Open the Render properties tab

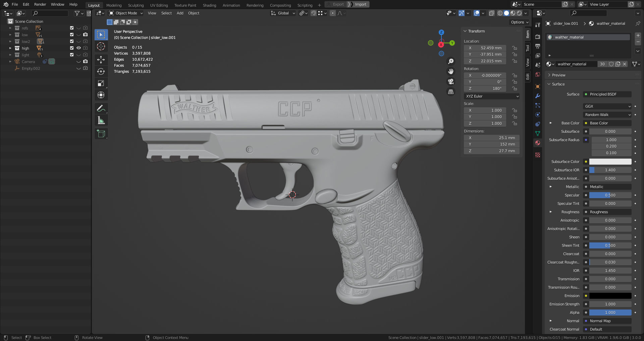pyautogui.click(x=538, y=37)
